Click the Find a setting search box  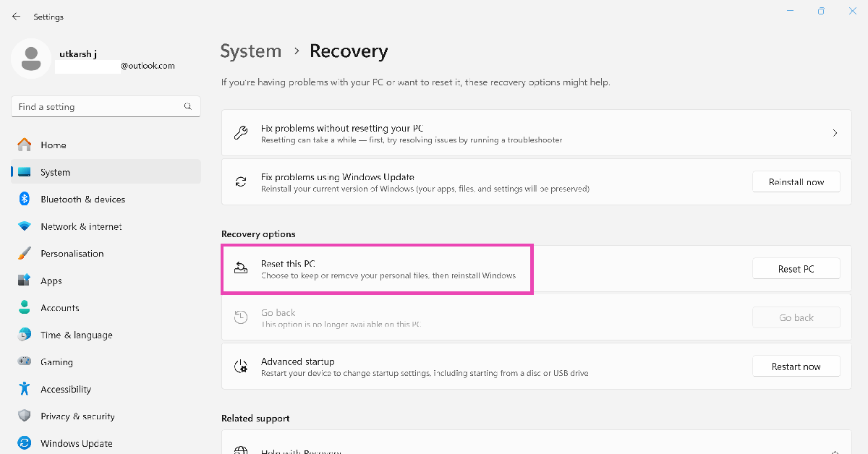coord(98,106)
